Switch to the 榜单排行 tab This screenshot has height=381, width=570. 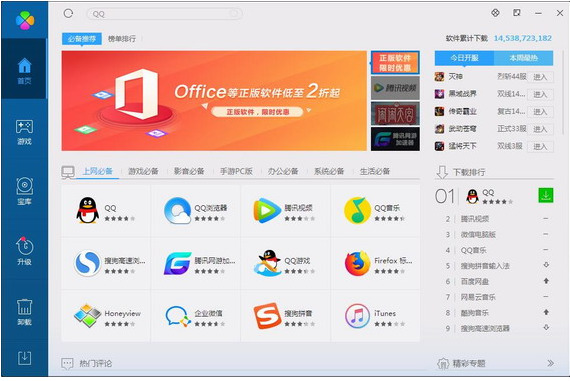click(122, 39)
